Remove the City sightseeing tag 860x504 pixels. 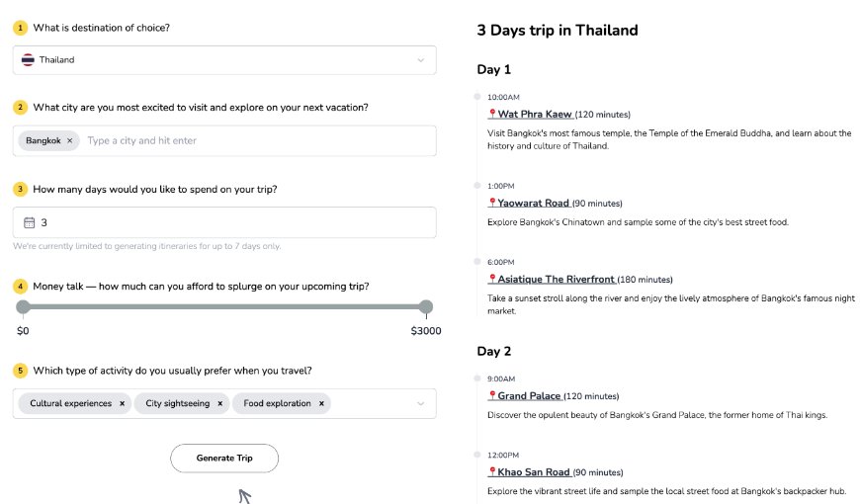pos(219,403)
